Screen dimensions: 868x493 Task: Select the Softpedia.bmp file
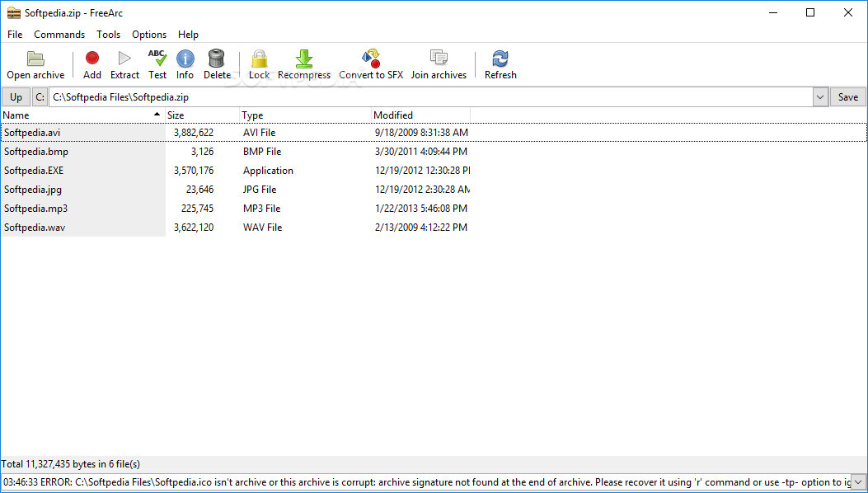click(36, 151)
